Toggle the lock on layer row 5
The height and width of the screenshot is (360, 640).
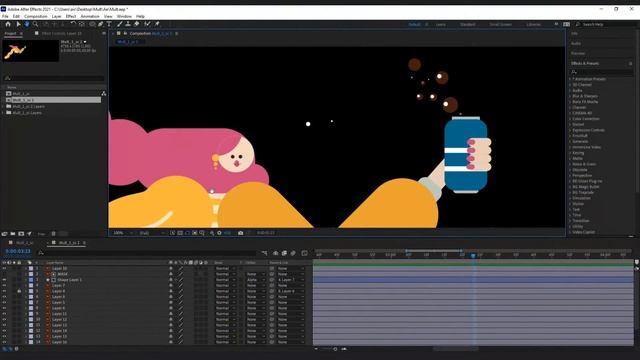pos(19,291)
